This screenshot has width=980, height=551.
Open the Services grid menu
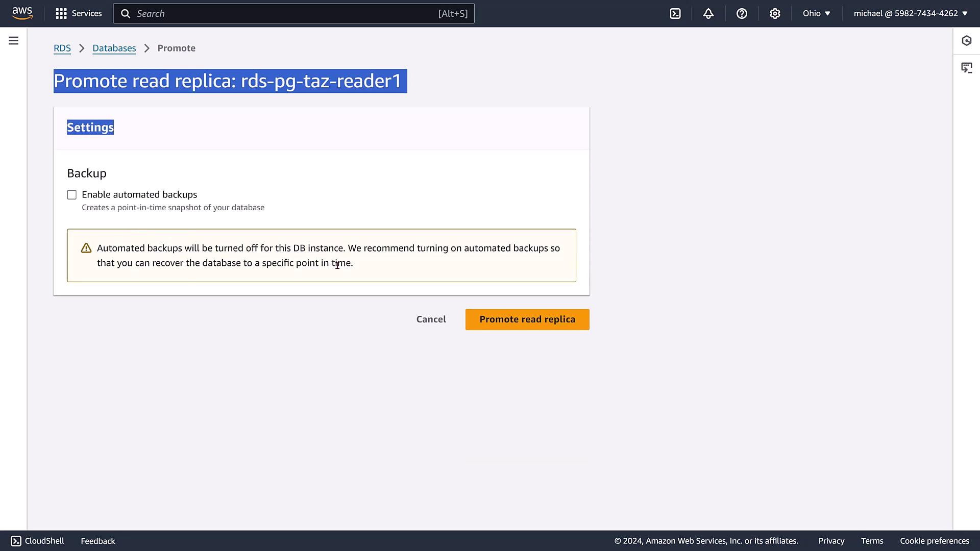pyautogui.click(x=79, y=13)
